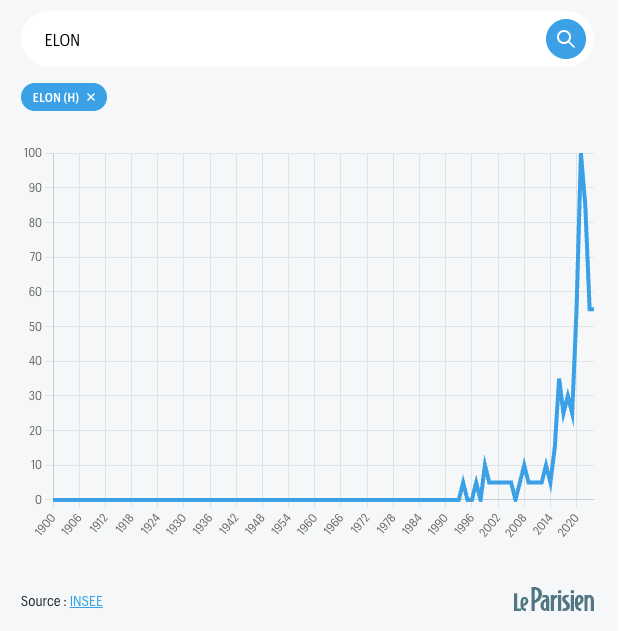Click the 2020 x-axis label
The image size is (620, 631).
click(568, 524)
